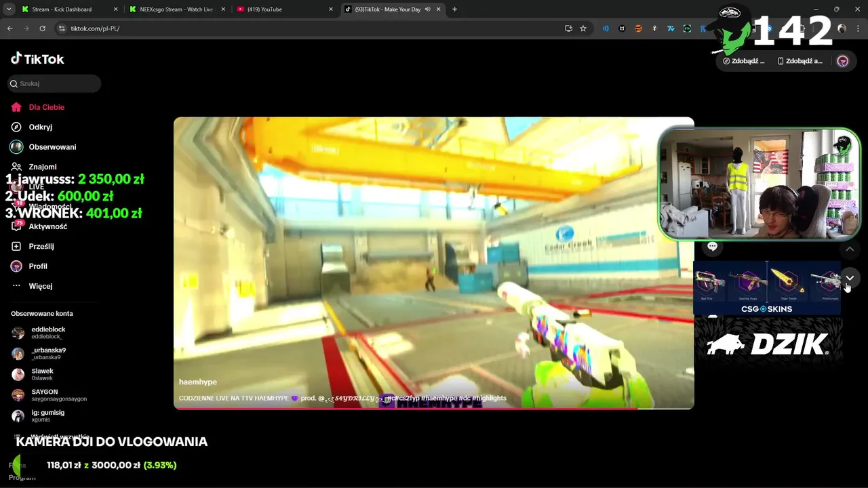The width and height of the screenshot is (868, 488).
Task: Click SAYGON avatar thumbnail
Action: pyautogui.click(x=18, y=395)
